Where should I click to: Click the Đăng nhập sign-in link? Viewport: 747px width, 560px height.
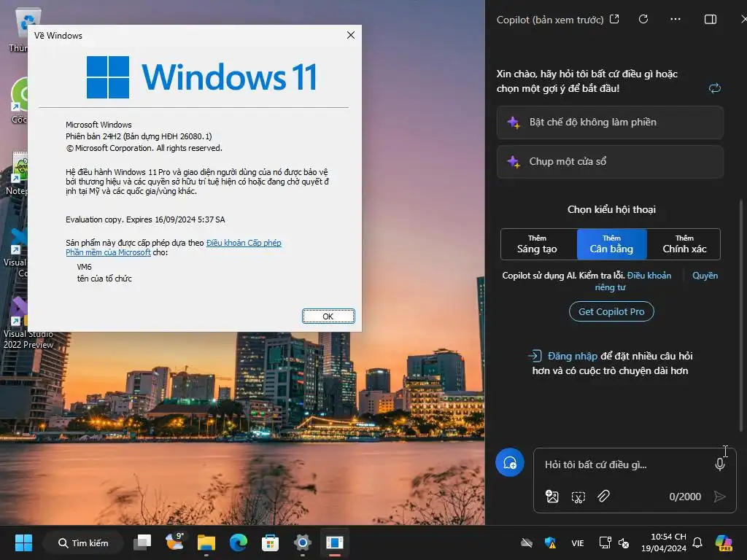click(572, 356)
